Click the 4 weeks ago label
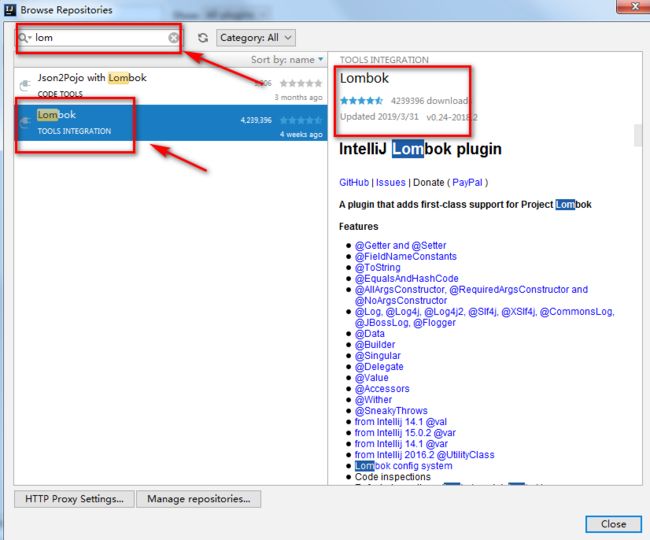650x540 pixels. (301, 134)
